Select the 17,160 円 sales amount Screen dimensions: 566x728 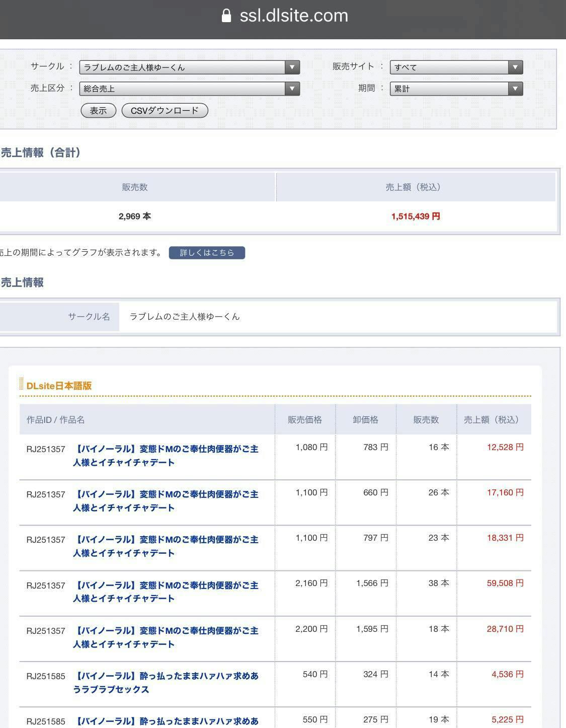click(505, 492)
